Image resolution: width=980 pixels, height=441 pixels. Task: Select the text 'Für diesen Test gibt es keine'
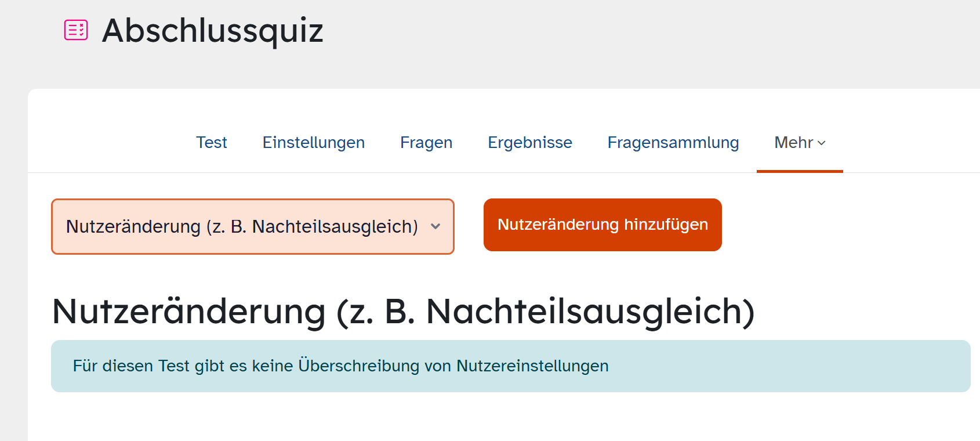point(183,366)
